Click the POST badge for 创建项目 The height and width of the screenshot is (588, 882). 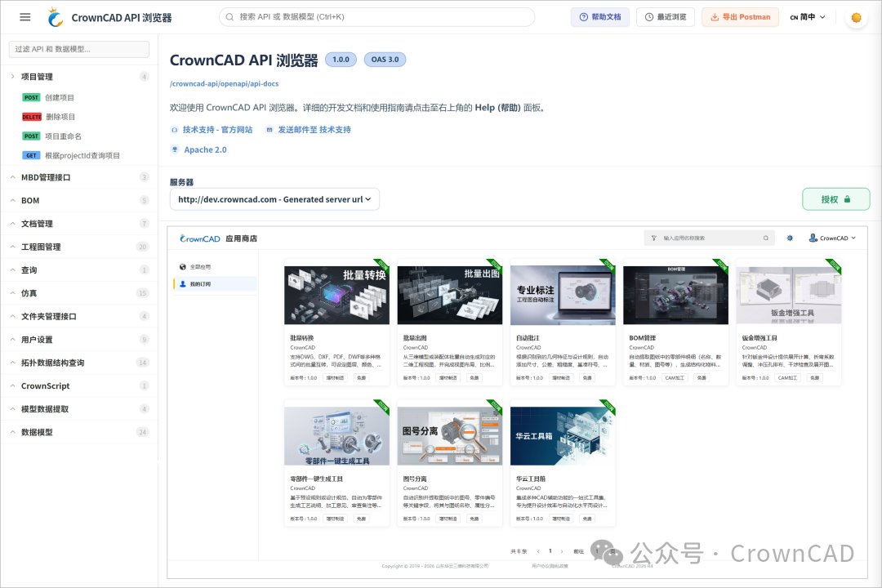(x=32, y=97)
